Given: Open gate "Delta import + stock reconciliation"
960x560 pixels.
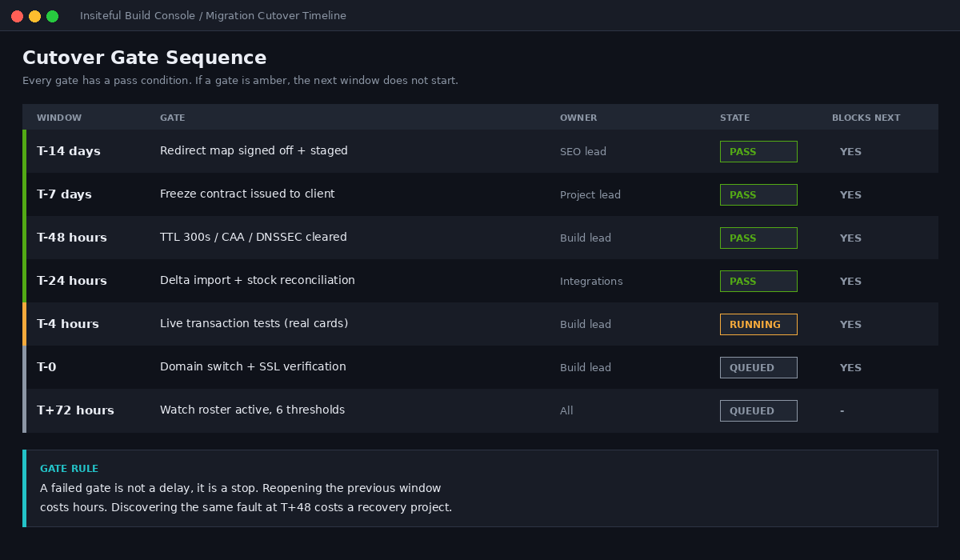Looking at the screenshot, I should (x=258, y=280).
